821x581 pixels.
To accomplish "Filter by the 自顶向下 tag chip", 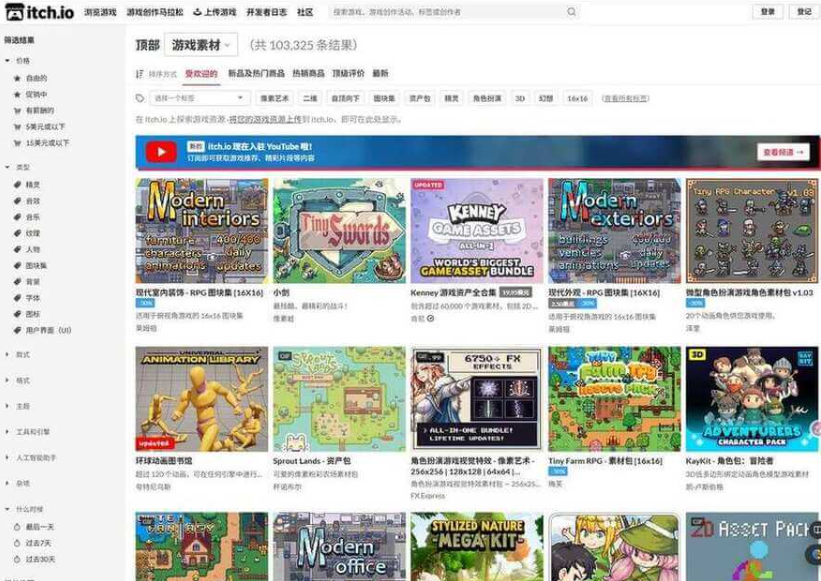I will pyautogui.click(x=346, y=98).
